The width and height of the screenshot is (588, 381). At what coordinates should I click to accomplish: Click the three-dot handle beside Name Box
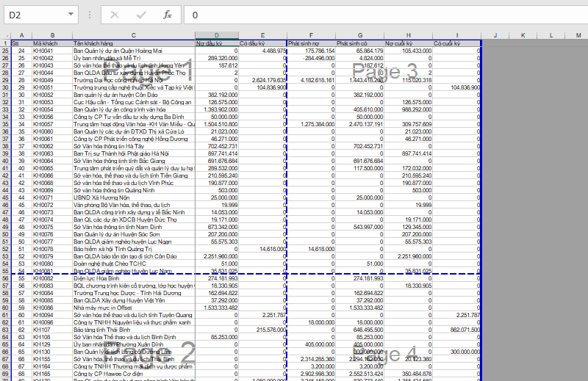click(89, 15)
